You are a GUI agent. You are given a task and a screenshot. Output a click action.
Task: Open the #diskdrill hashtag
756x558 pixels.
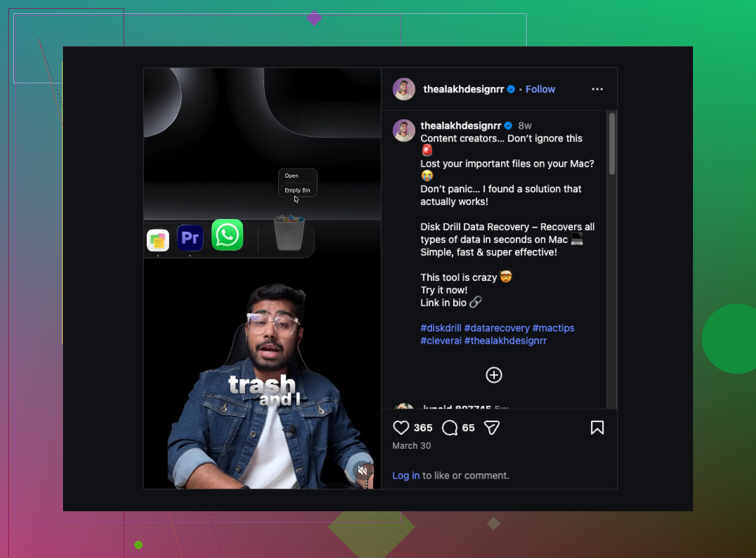coord(441,328)
